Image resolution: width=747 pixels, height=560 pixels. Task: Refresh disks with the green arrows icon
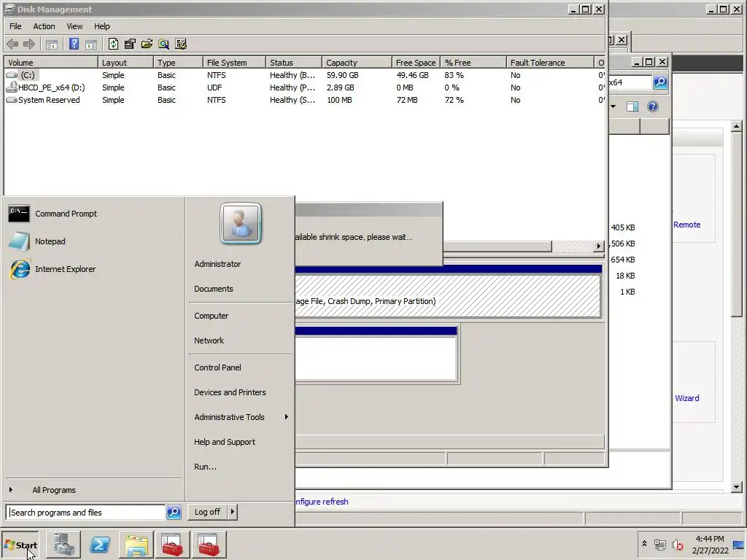click(x=113, y=44)
